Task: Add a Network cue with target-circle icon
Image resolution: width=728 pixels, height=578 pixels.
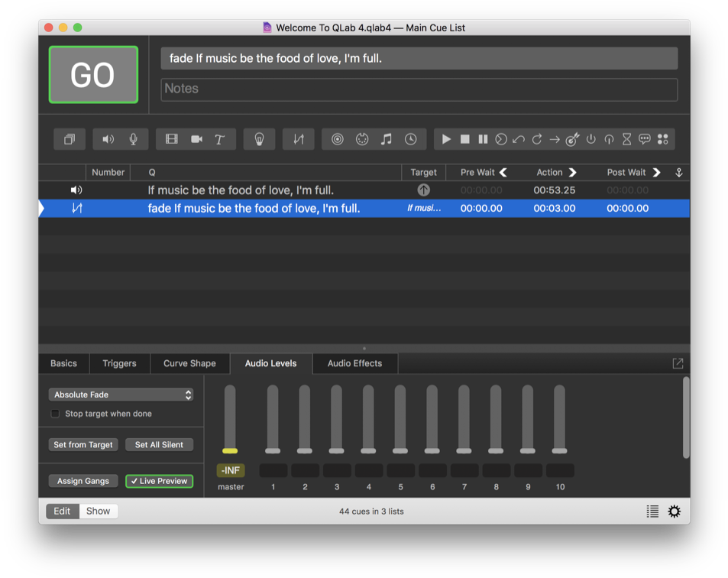Action: pyautogui.click(x=338, y=139)
